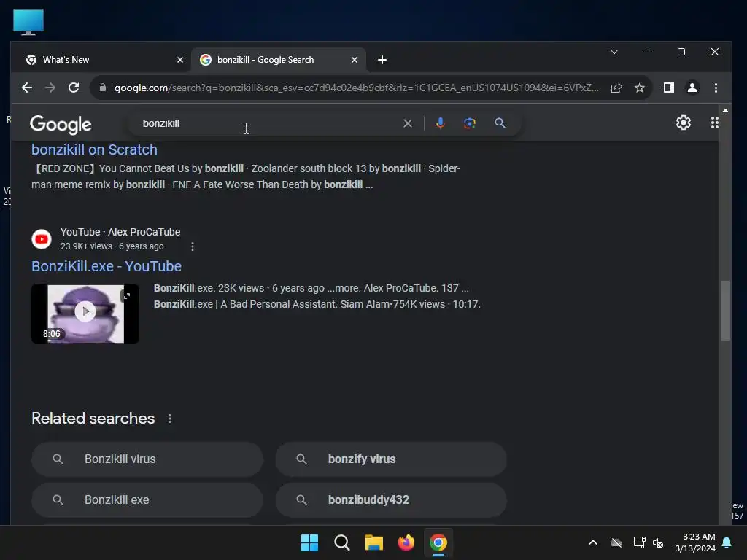Bookmark this tab with star icon
The height and width of the screenshot is (560, 747).
coord(639,87)
